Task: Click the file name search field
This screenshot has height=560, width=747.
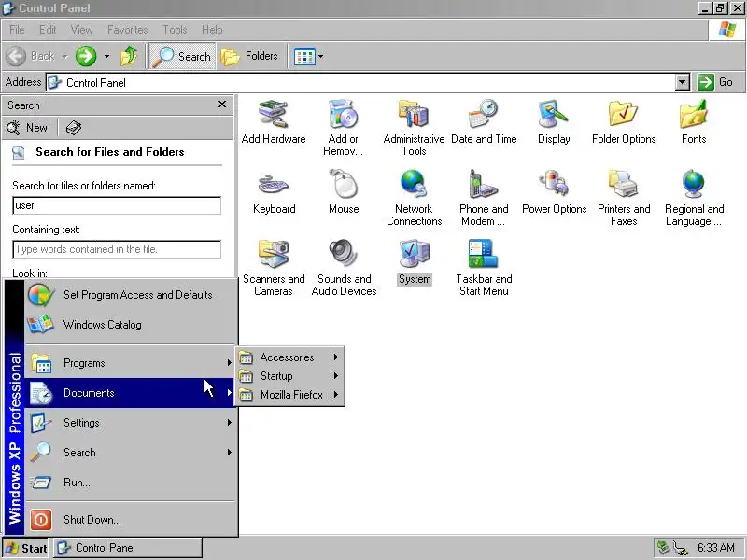Action: click(x=117, y=205)
